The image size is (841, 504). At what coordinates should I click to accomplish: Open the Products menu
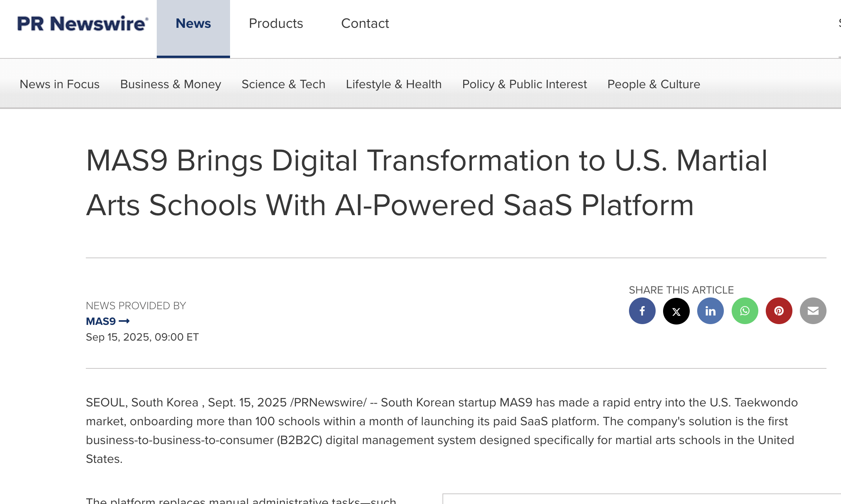(276, 24)
